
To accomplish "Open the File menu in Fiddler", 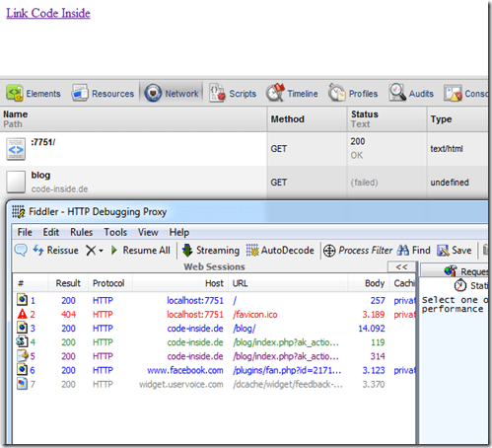I will pyautogui.click(x=25, y=232).
